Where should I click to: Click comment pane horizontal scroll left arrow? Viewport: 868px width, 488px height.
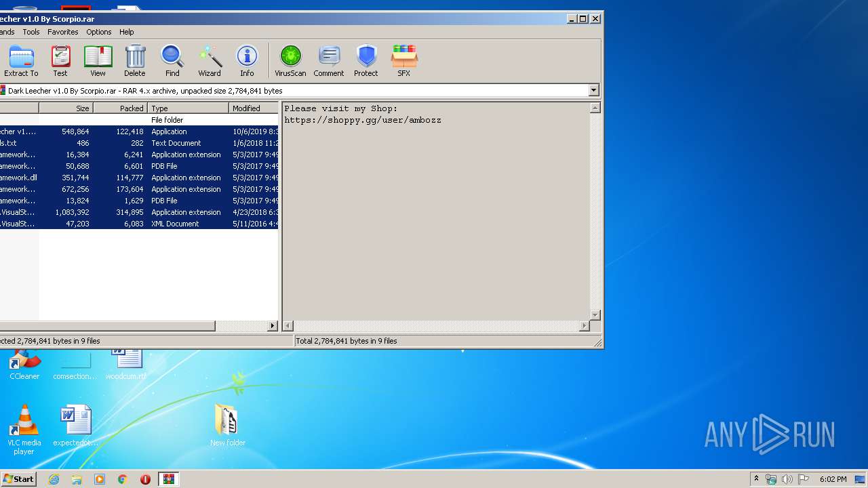288,326
